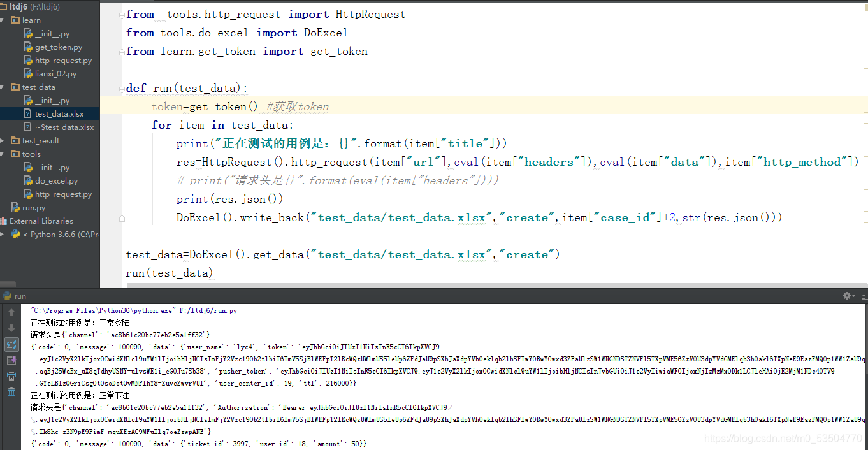
Task: Click the Python logo icon on the run tab
Action: tap(6, 296)
